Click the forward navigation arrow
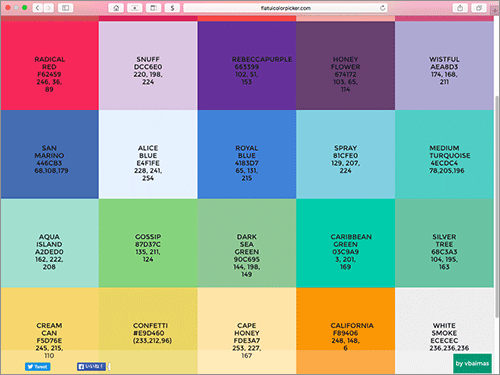The width and height of the screenshot is (500, 375). coord(49,8)
